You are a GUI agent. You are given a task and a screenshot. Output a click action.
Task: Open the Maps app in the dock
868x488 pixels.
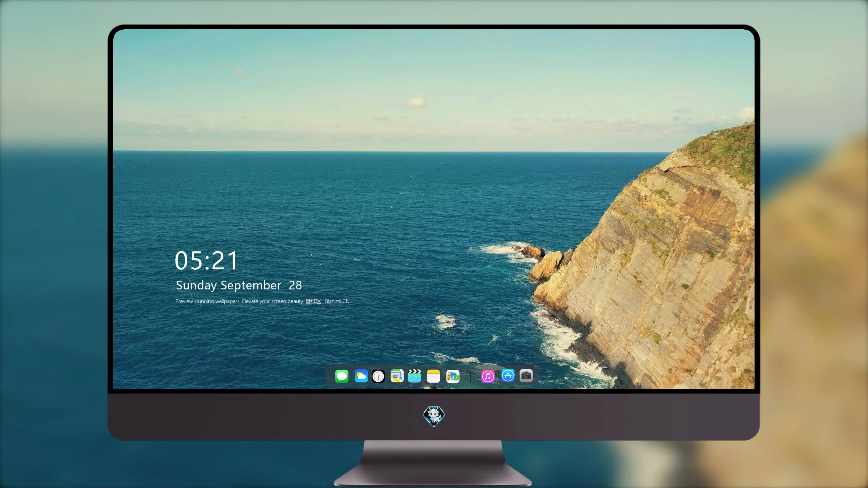pos(397,376)
